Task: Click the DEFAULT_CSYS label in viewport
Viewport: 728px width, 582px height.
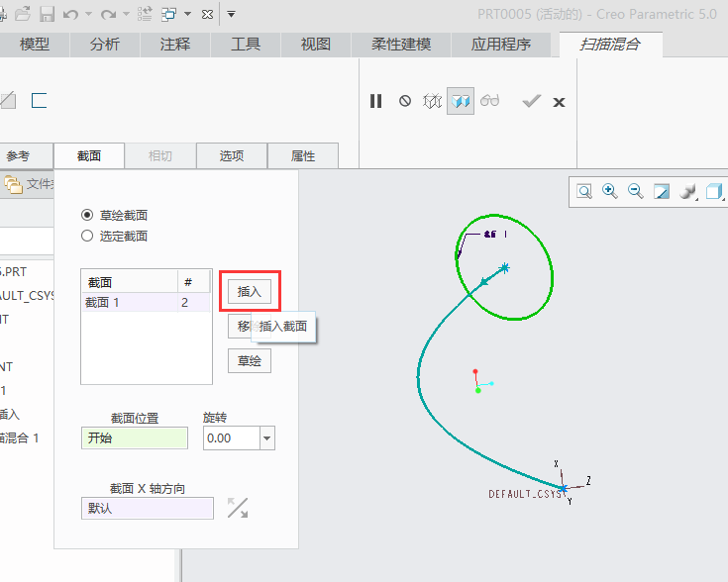Action: click(x=525, y=494)
